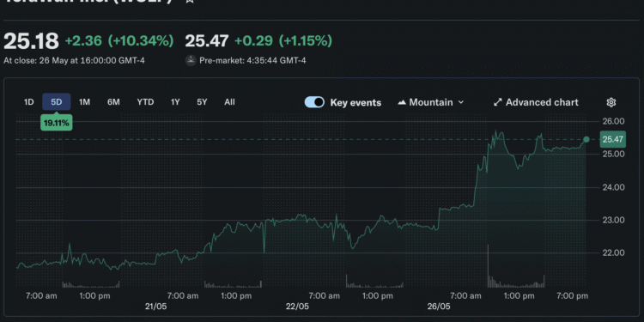Click the 7:00 pm time axis label

pyautogui.click(x=572, y=295)
